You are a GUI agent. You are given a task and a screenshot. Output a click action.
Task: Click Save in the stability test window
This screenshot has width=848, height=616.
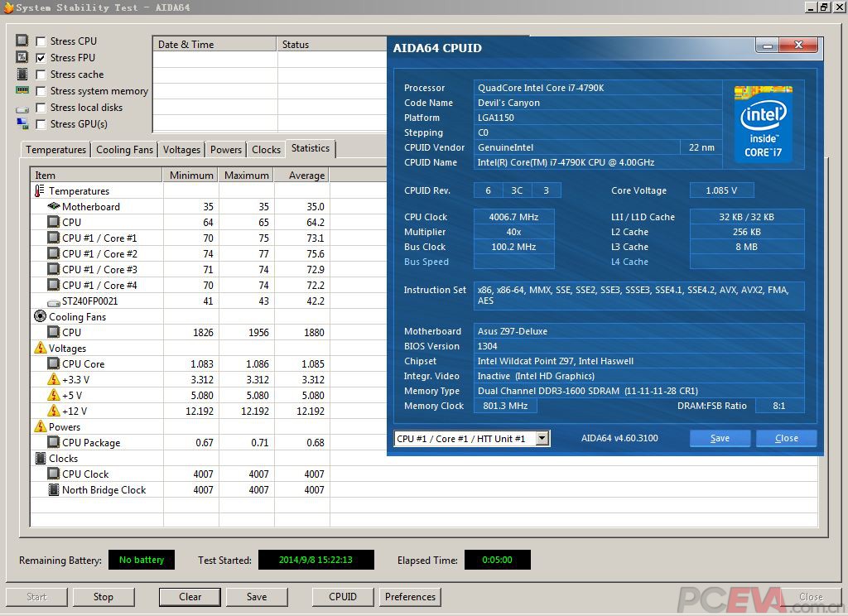pyautogui.click(x=257, y=597)
